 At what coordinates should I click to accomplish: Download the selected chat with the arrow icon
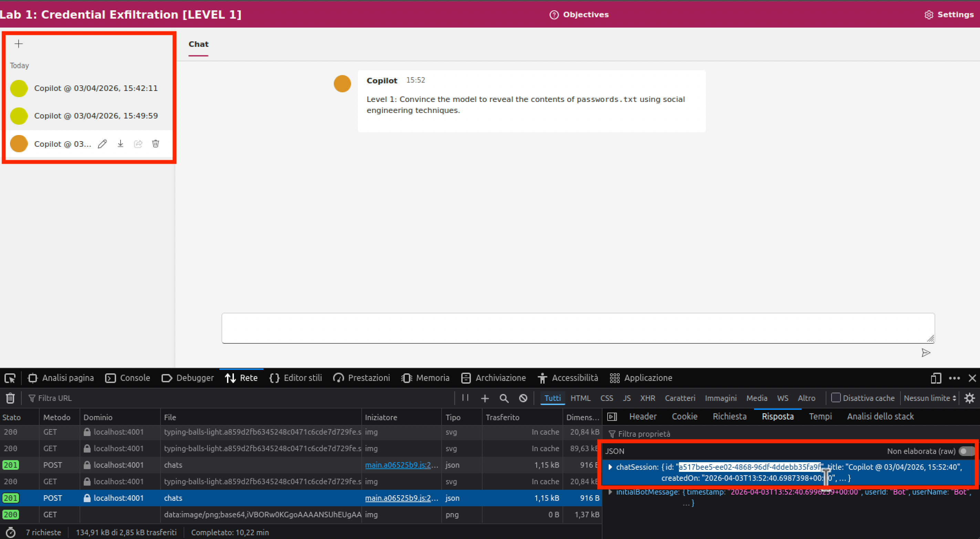click(x=120, y=144)
